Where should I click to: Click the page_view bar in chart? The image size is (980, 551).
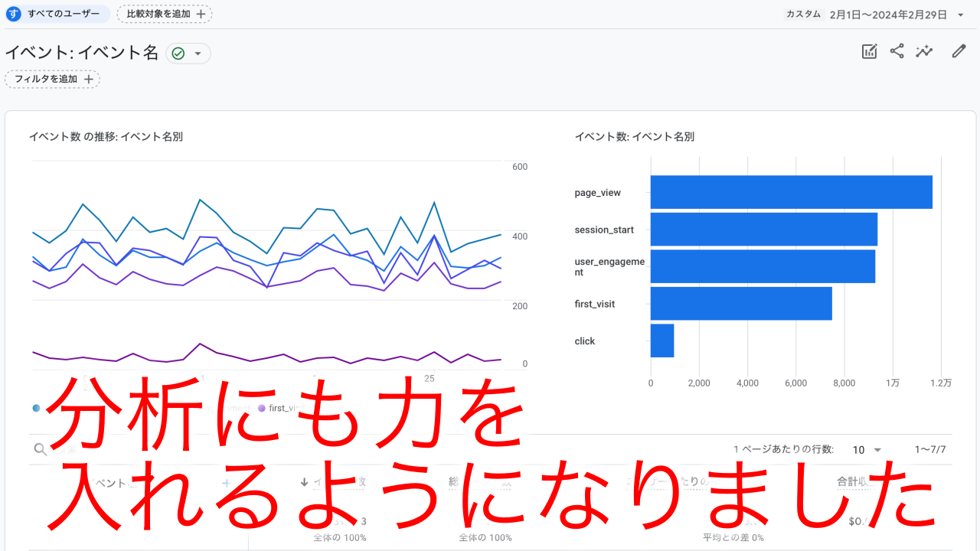coord(791,192)
